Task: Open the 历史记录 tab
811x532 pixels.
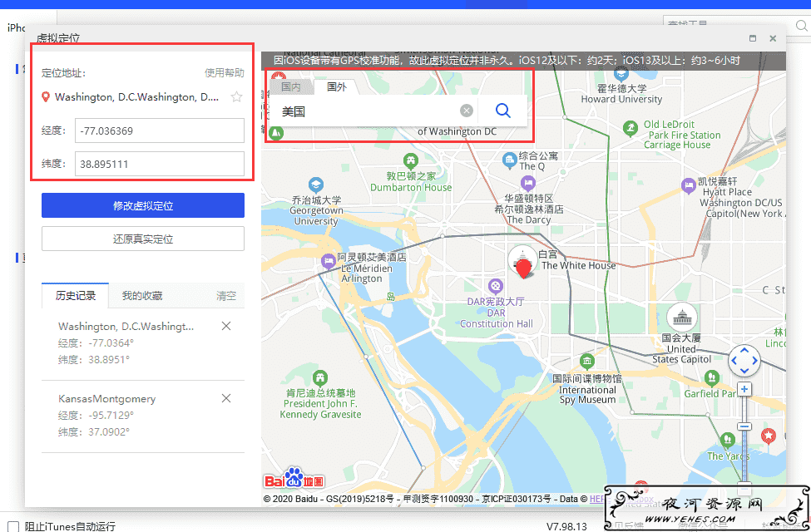Action: coord(76,296)
